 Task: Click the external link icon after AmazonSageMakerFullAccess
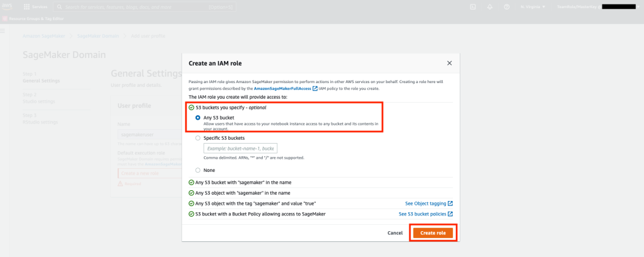coord(315,88)
